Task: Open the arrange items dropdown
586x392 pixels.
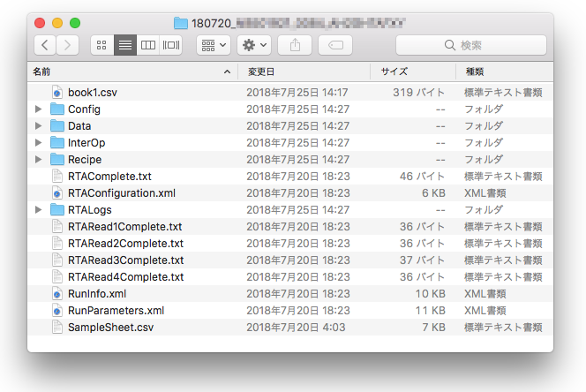Action: click(213, 44)
